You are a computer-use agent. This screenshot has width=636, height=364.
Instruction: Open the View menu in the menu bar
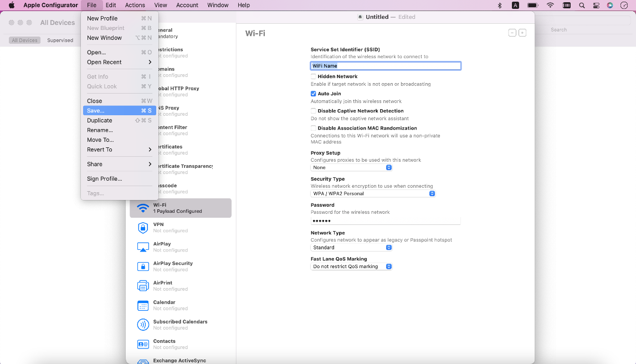(161, 6)
